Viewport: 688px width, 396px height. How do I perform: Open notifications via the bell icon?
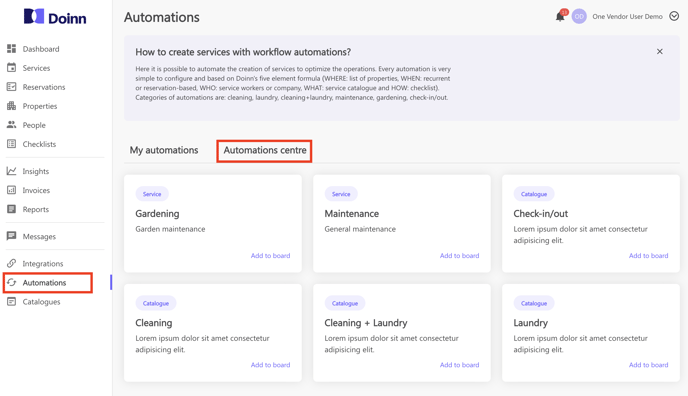tap(560, 17)
